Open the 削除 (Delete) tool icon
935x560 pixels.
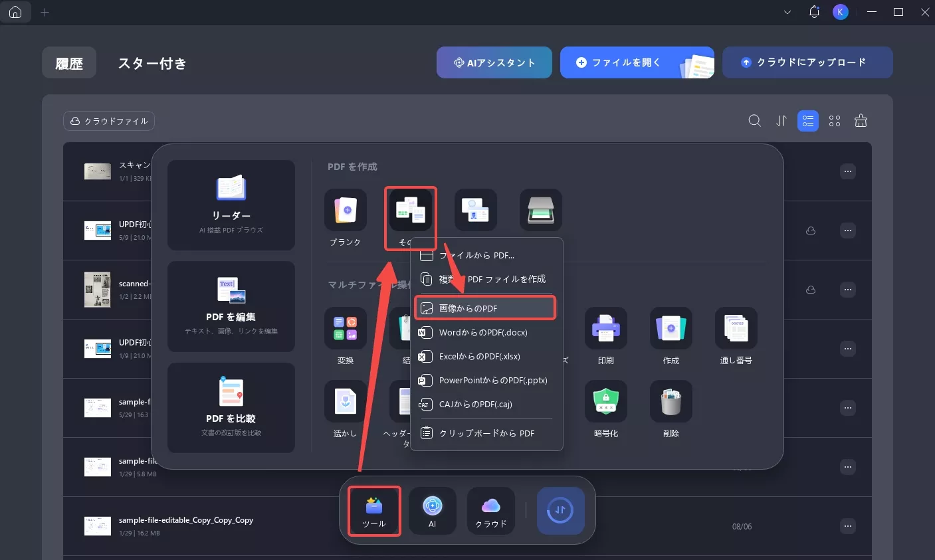pos(671,401)
